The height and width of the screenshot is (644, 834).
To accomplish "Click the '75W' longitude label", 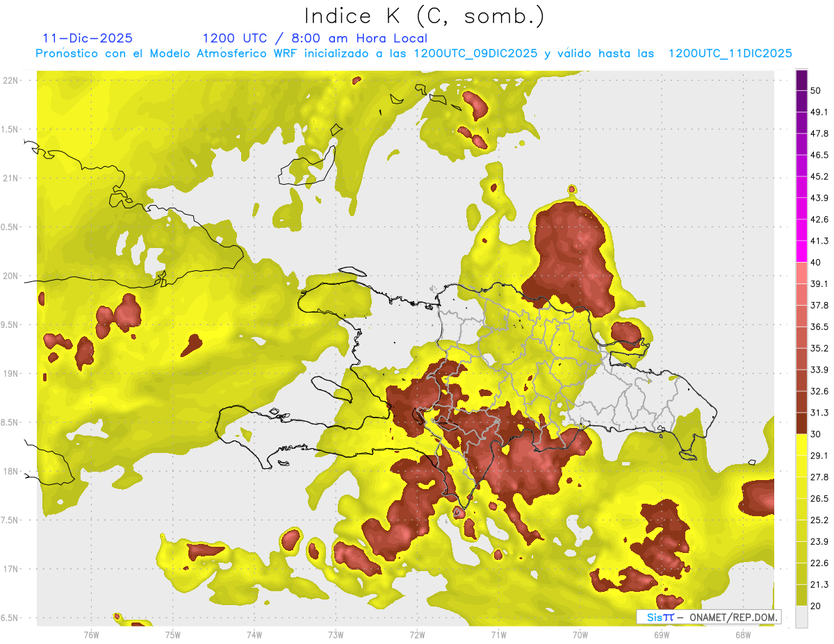I will click(173, 634).
